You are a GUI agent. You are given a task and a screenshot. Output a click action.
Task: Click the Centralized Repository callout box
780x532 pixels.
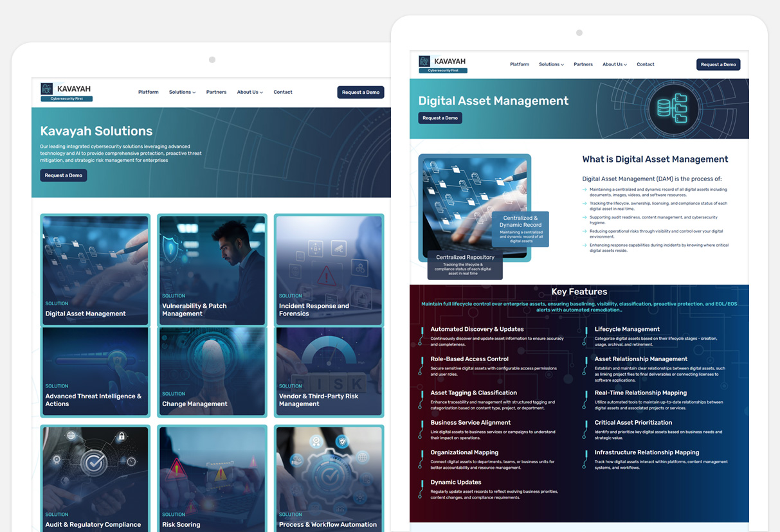465,265
